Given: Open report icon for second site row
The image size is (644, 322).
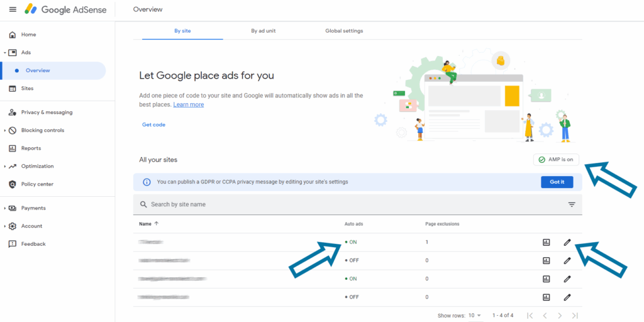Looking at the screenshot, I should tap(547, 260).
